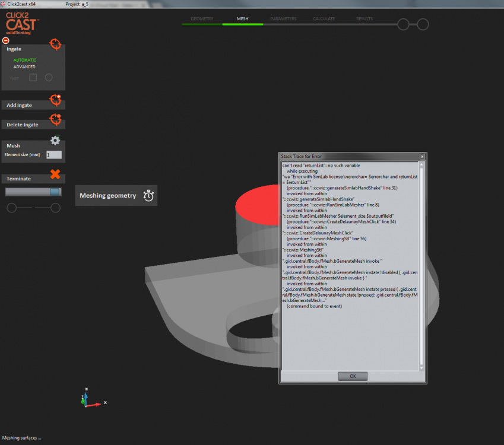Click the Delete Ingate button label

pos(23,125)
